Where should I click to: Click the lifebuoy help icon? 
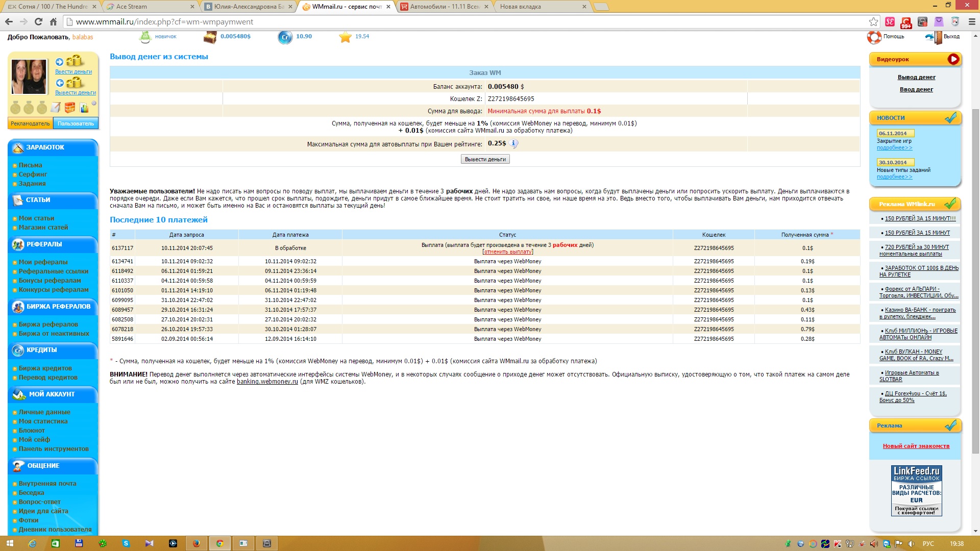pos(874,37)
